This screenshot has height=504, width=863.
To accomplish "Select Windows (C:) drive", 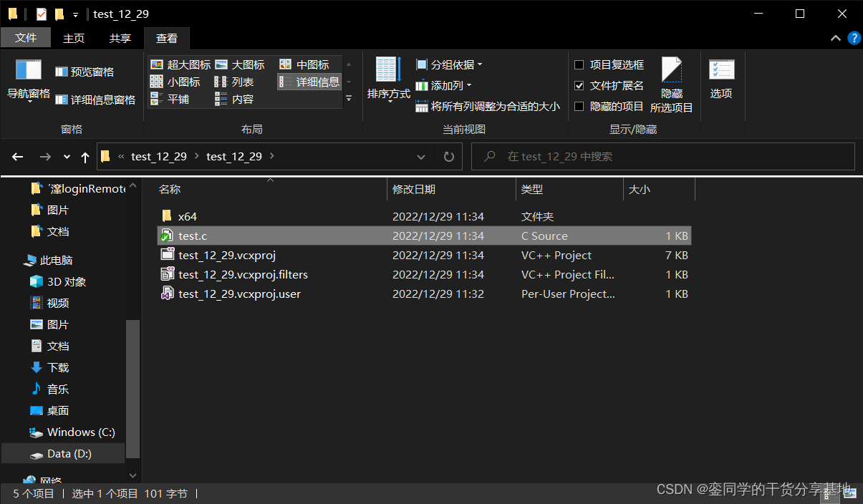I will point(72,432).
